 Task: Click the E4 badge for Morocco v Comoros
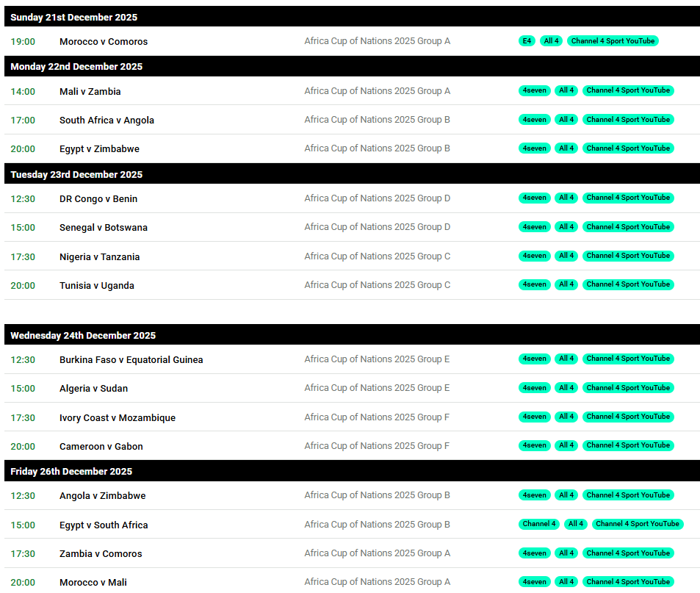527,41
